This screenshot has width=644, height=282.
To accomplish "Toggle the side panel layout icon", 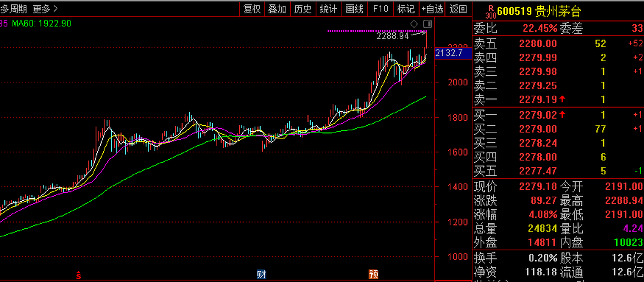I will [427, 24].
